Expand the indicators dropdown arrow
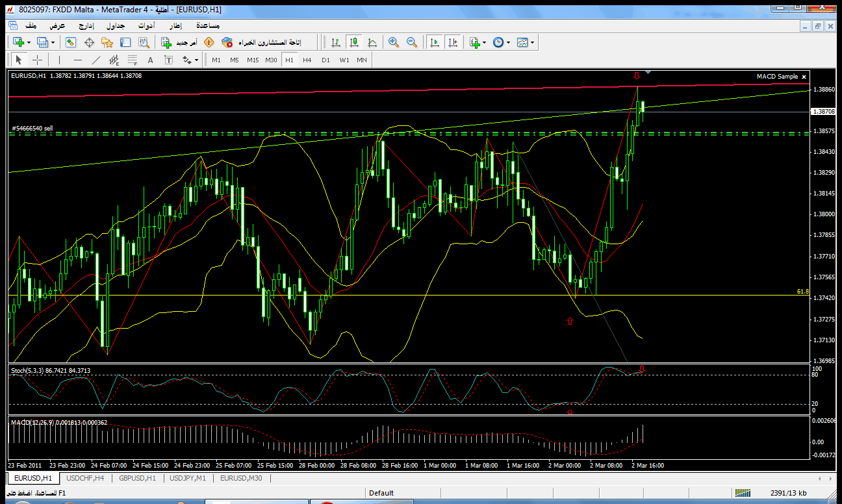Screen dimensions: 842x504 click(485, 42)
